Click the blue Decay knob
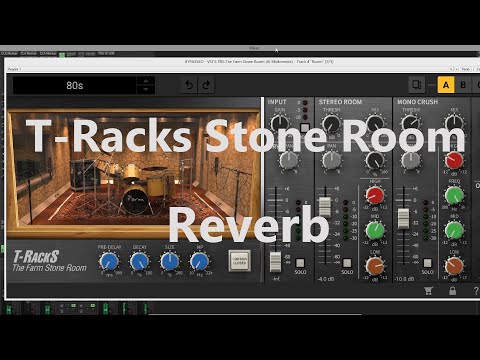This screenshot has height=360, width=480. click(x=139, y=262)
